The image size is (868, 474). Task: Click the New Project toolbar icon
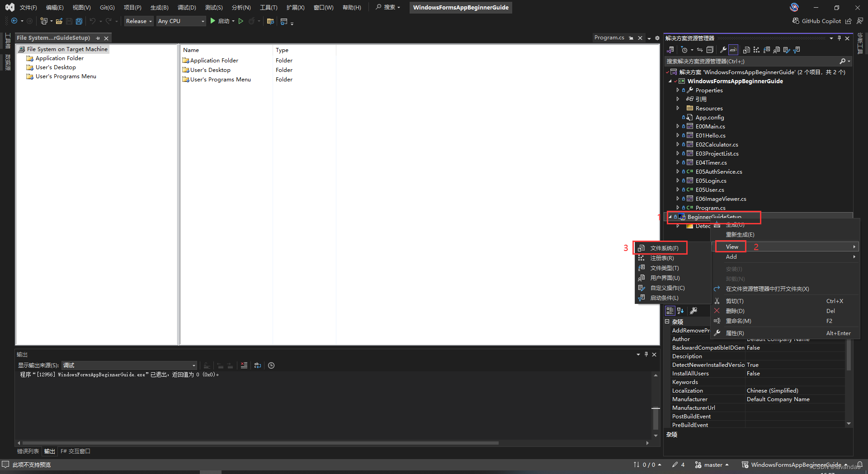(x=44, y=21)
